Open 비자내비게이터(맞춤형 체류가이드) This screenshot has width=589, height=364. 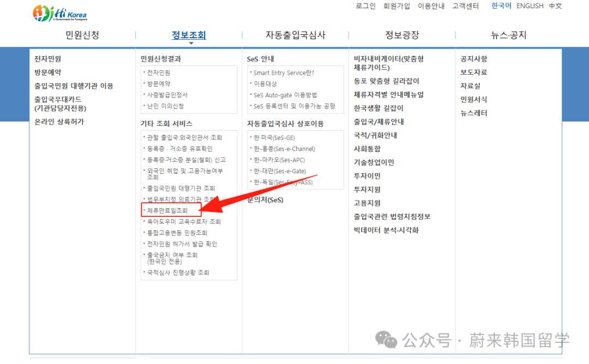(389, 63)
